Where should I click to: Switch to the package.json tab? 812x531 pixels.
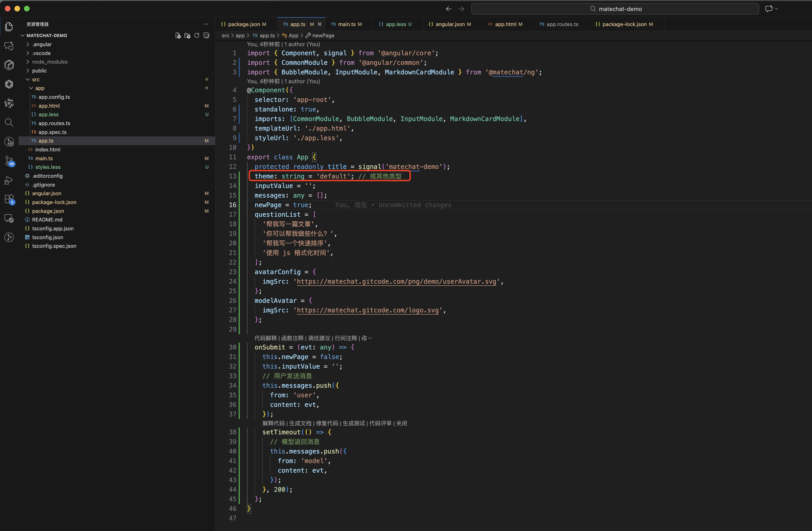(x=244, y=24)
